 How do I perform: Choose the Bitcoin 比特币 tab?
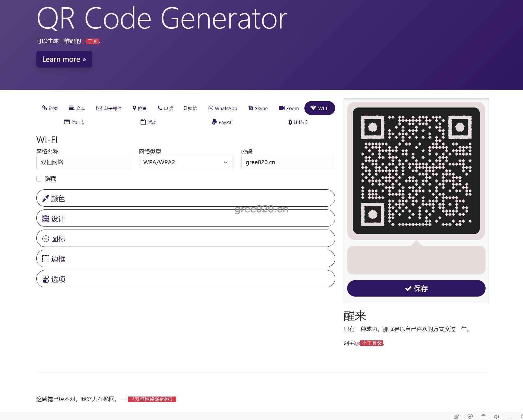coord(297,122)
